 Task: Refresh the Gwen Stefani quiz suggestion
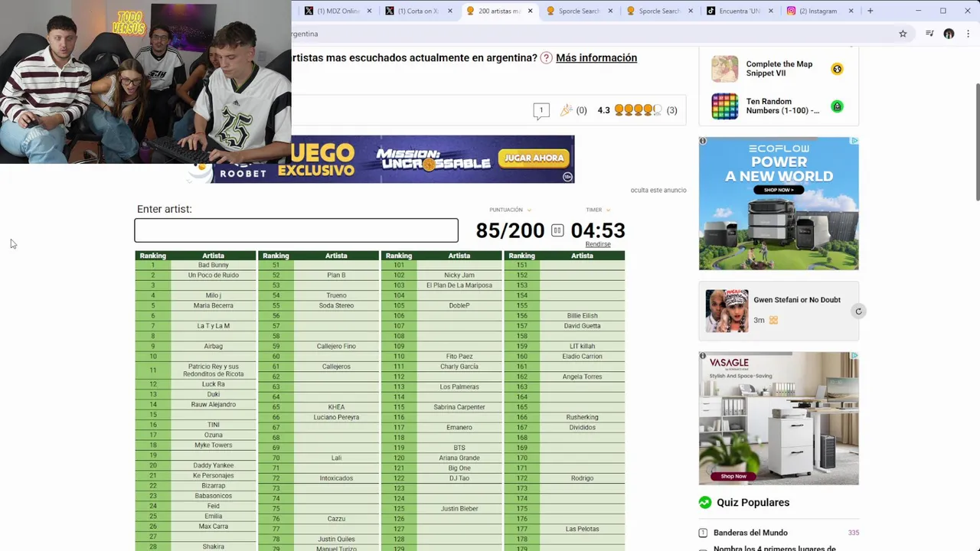click(x=858, y=311)
